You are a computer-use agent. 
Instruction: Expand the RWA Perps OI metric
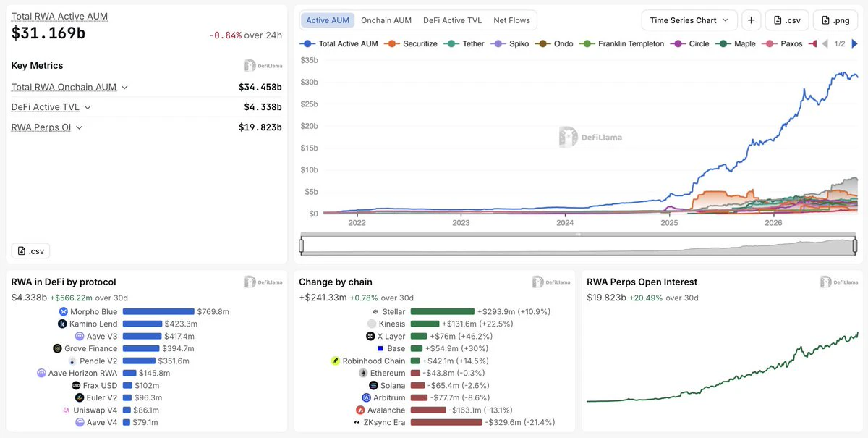tap(47, 127)
